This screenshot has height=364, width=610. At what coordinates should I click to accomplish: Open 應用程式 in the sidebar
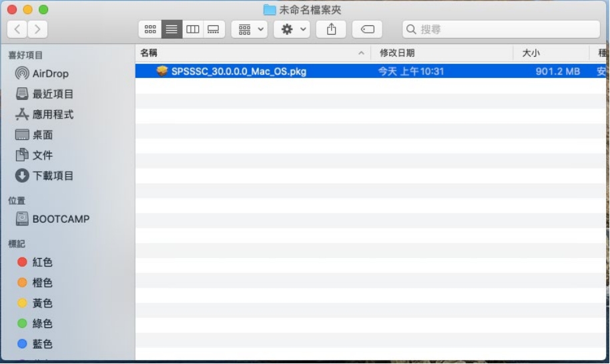click(44, 114)
